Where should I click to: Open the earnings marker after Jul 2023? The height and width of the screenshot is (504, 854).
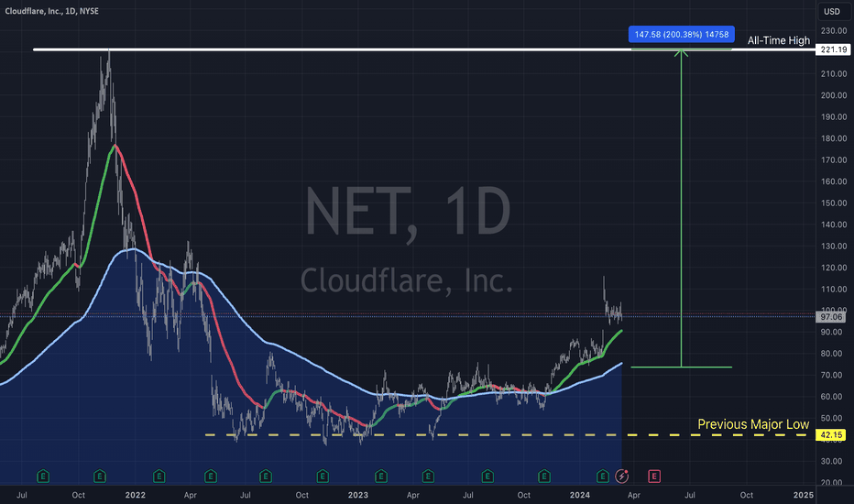point(487,477)
